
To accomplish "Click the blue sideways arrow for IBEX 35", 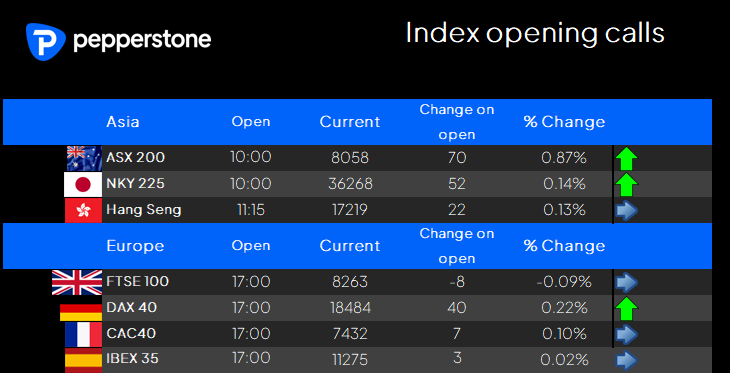I will click(626, 360).
